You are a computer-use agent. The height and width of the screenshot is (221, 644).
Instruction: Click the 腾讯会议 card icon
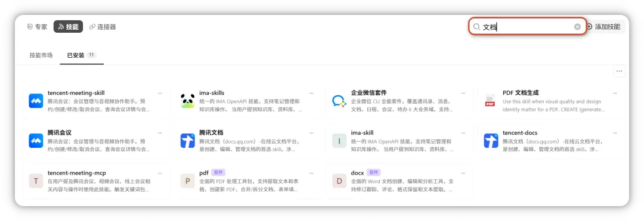(x=36, y=141)
